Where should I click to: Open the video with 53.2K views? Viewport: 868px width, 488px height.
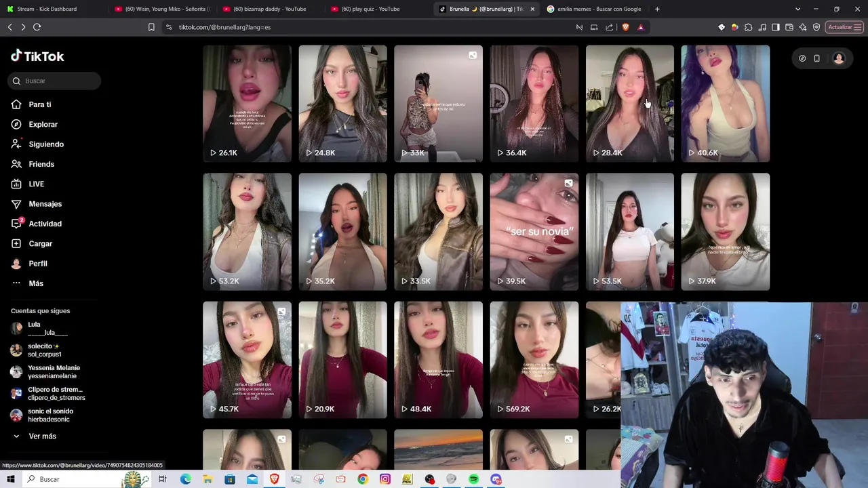click(x=247, y=232)
